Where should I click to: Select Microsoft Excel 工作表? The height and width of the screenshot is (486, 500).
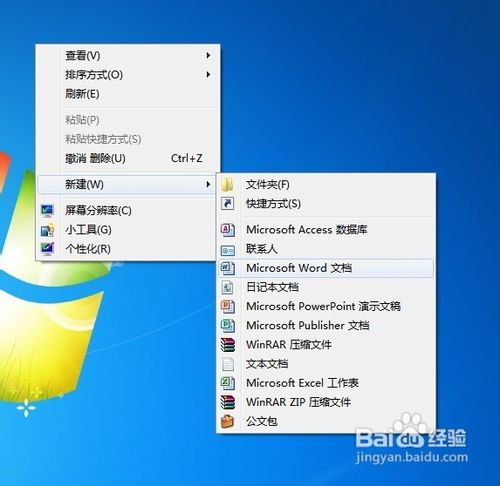[x=326, y=383]
